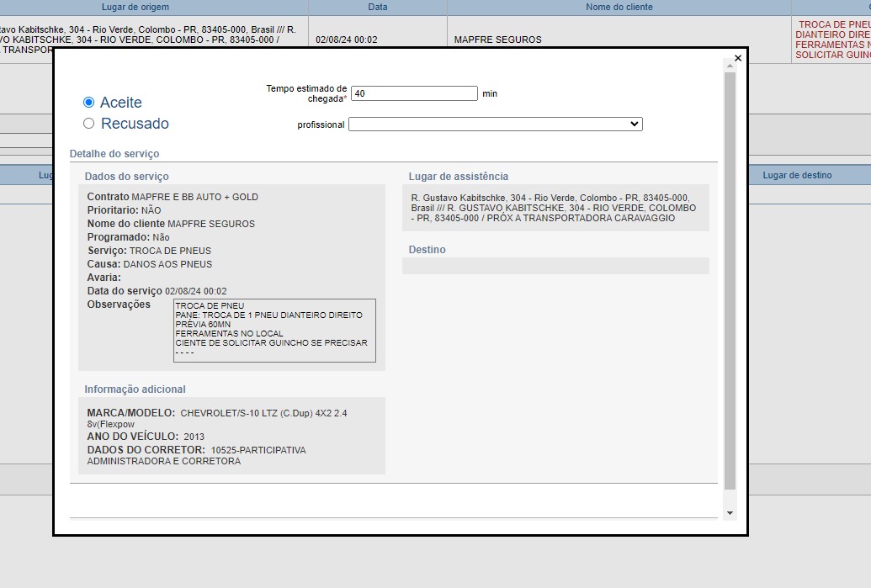Screen dimensions: 871x588
Task: Click the estimated arrival time input field
Action: click(414, 93)
